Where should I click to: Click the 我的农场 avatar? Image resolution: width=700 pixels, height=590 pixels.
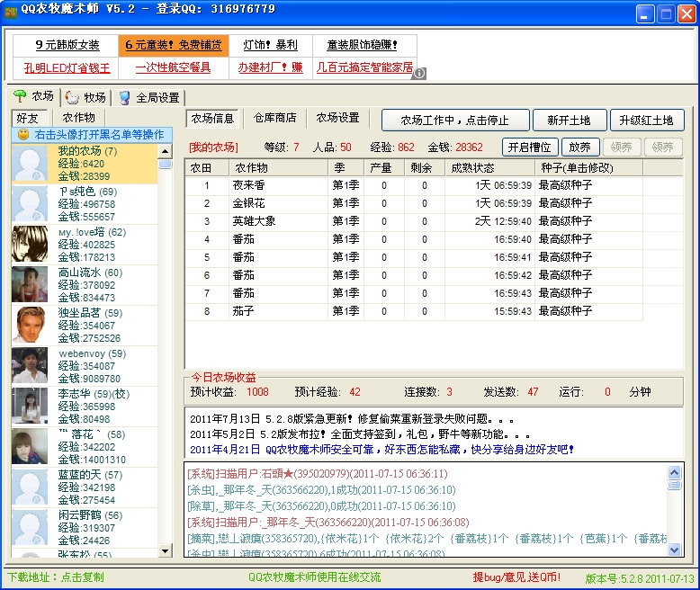point(30,164)
